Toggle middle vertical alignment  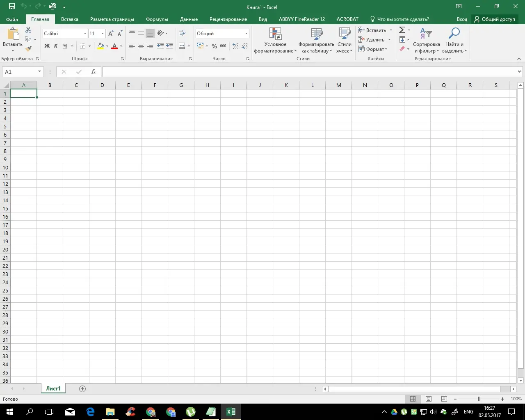141,33
